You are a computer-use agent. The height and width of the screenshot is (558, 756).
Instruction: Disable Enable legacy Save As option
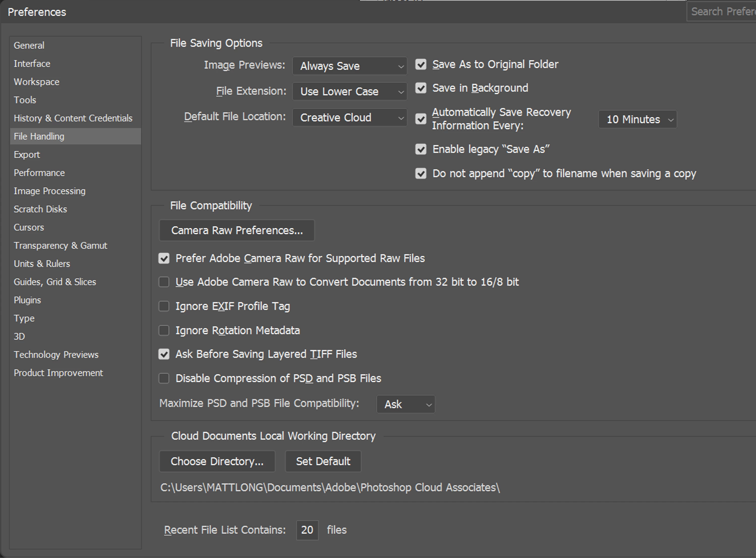[421, 149]
